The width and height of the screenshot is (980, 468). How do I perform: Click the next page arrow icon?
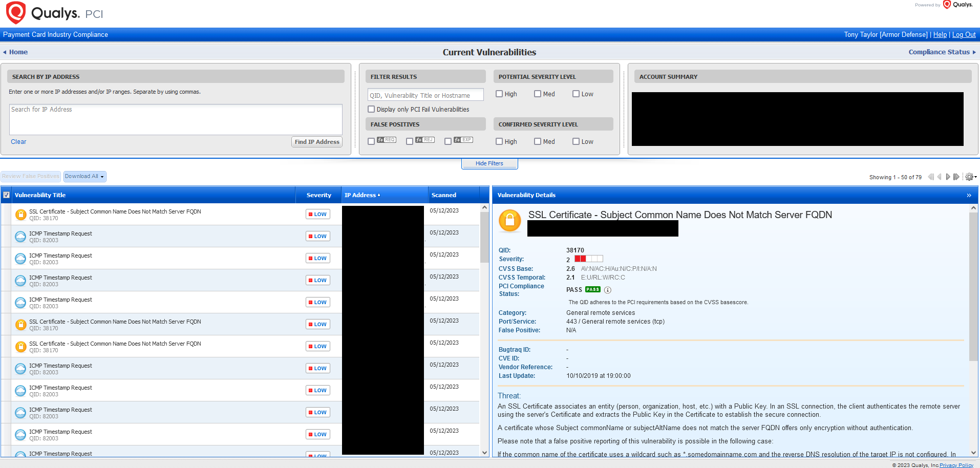point(948,177)
